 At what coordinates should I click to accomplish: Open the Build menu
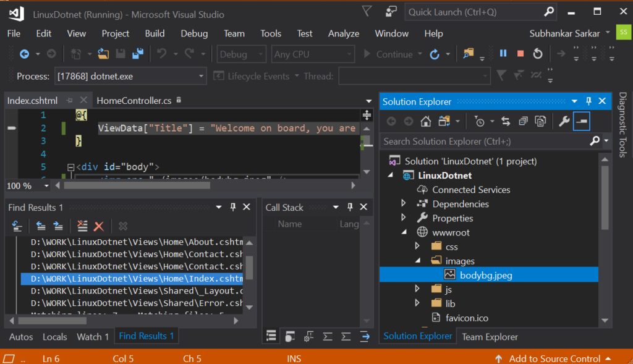click(155, 33)
